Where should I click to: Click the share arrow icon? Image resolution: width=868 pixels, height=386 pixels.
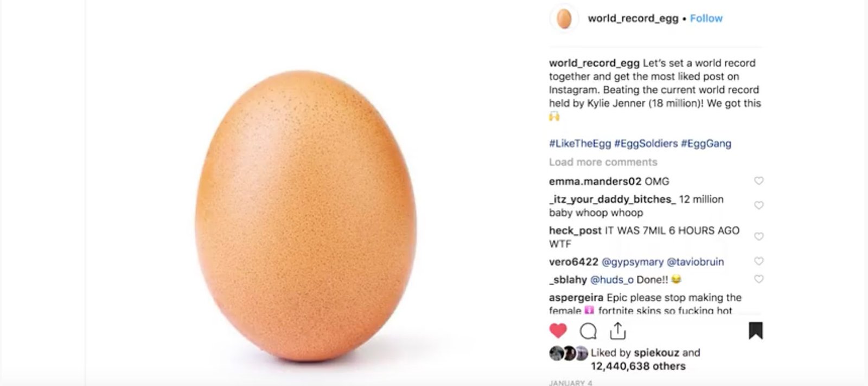618,330
